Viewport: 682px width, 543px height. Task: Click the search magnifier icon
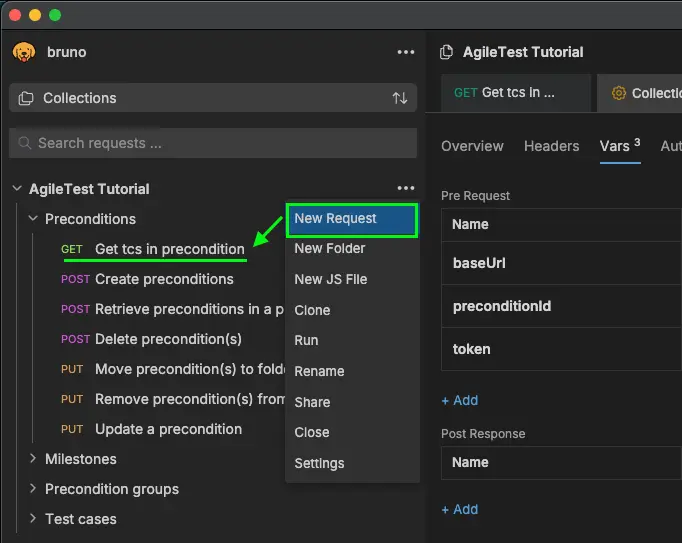click(25, 143)
